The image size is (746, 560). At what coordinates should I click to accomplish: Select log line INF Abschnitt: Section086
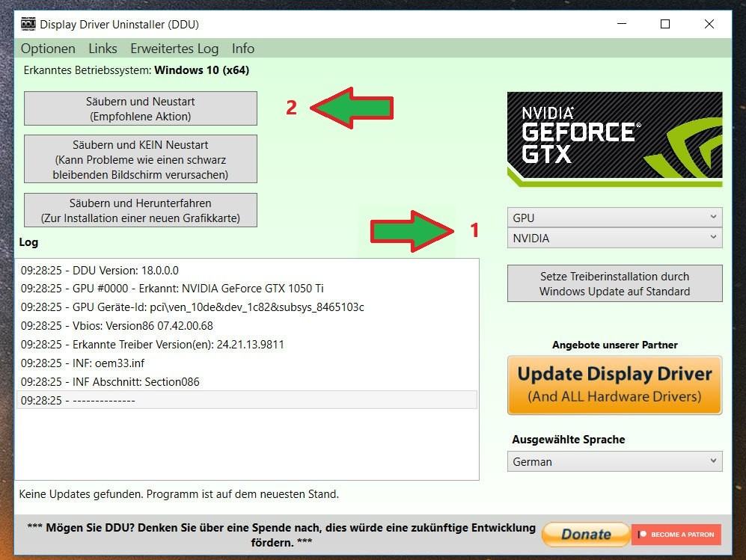246,382
